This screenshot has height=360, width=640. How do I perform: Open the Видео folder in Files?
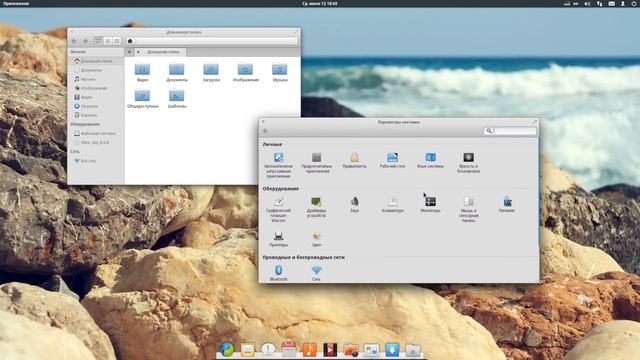pos(142,73)
